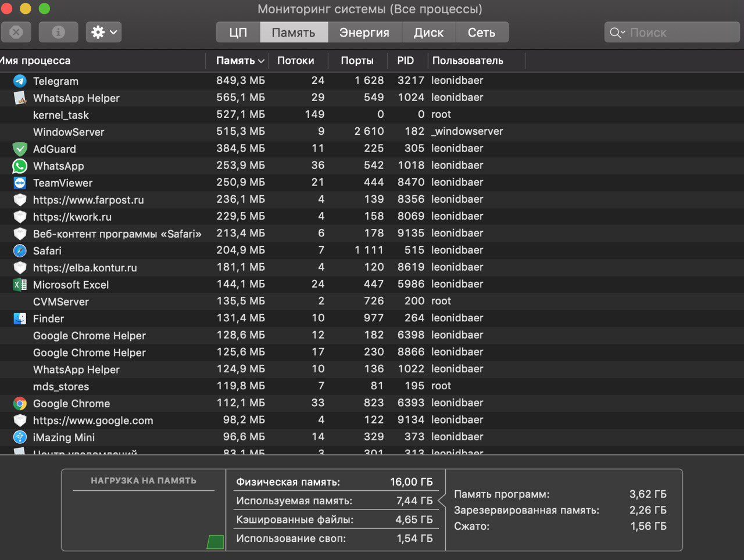The width and height of the screenshot is (744, 560).
Task: Click the kwork.ru shield icon
Action: tap(20, 217)
